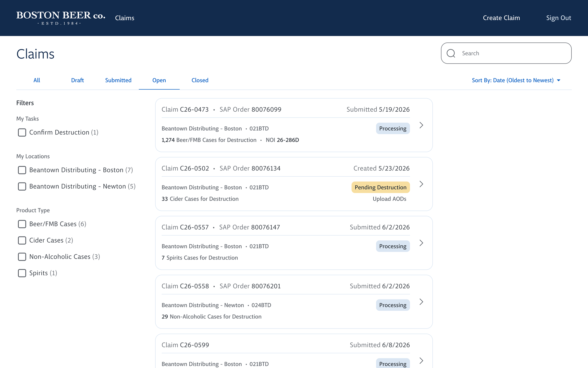Switch to the Submitted tab

click(x=118, y=80)
